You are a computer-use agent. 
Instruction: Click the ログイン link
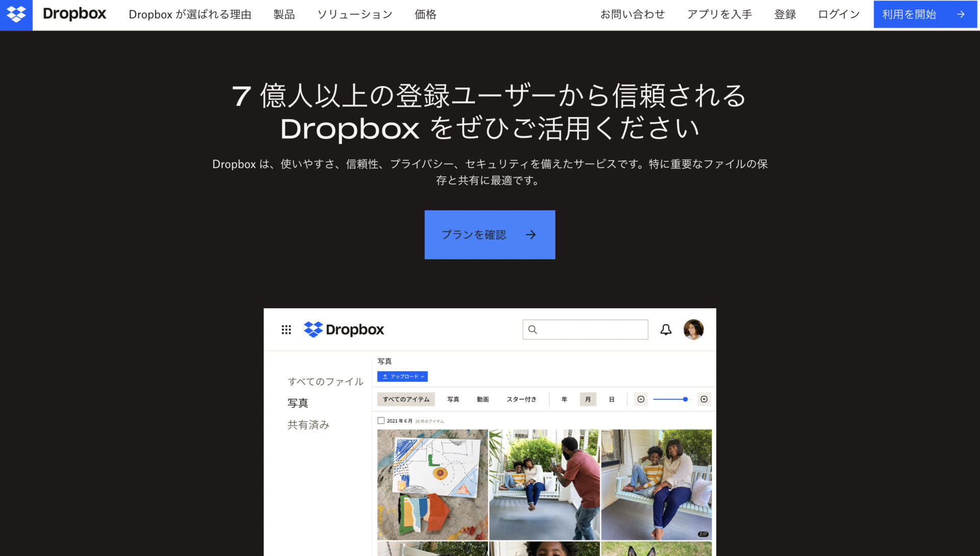coord(838,14)
